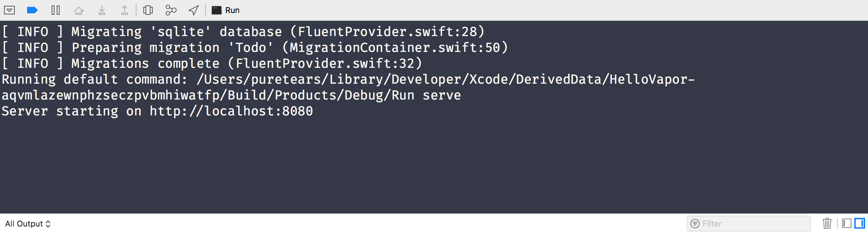Click the Filter text field

pos(748,224)
